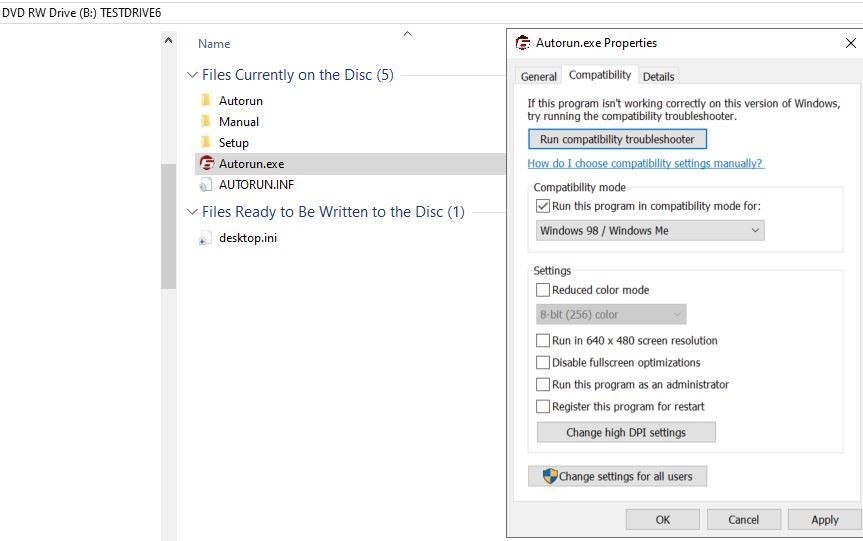Collapse Files Ready to Be Written group

tap(192, 211)
